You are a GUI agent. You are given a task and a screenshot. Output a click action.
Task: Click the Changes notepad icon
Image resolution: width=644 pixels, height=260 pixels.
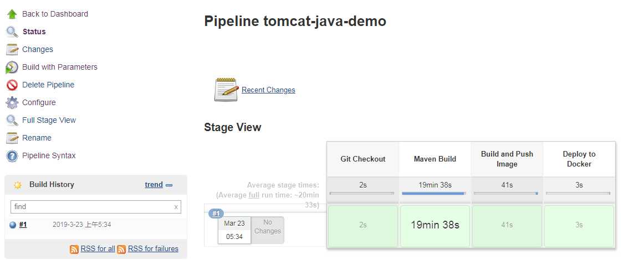12,49
